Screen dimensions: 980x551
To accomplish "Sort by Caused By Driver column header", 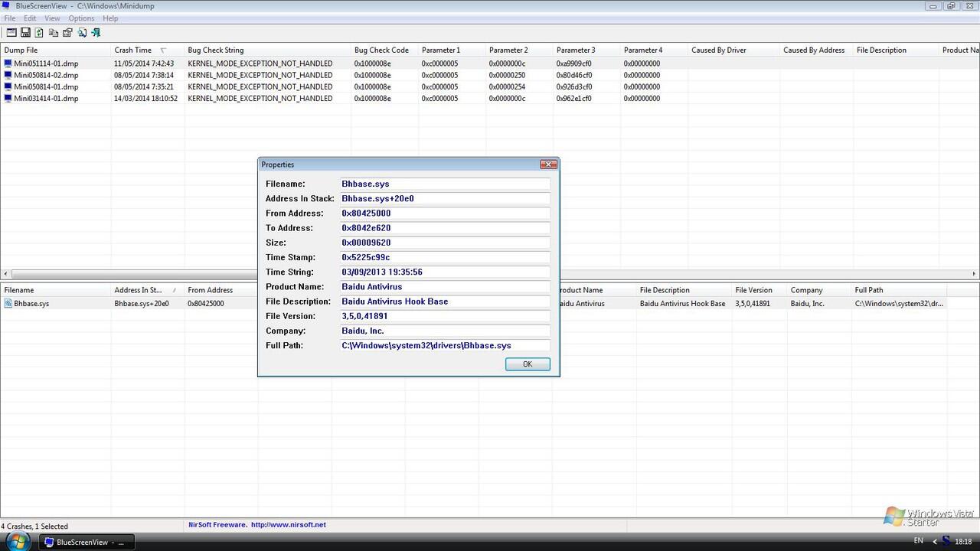I will tap(733, 51).
